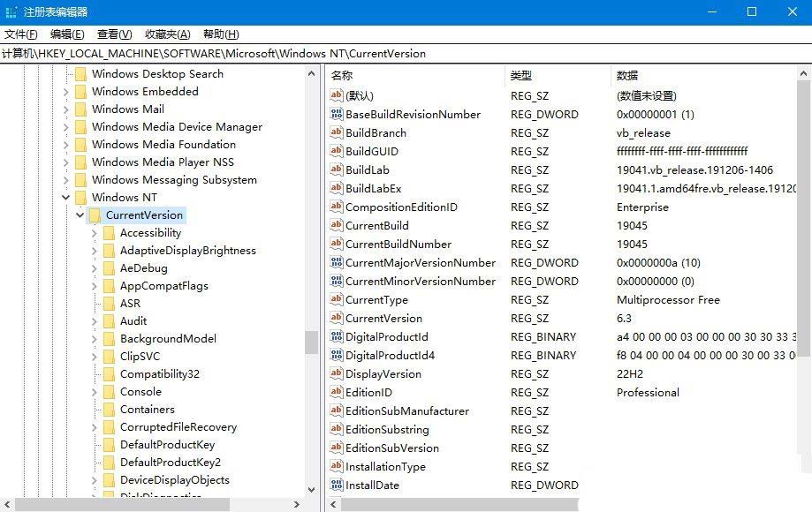812x512 pixels.
Task: Click the 22H2 DisplayVersion data
Action: click(x=630, y=374)
